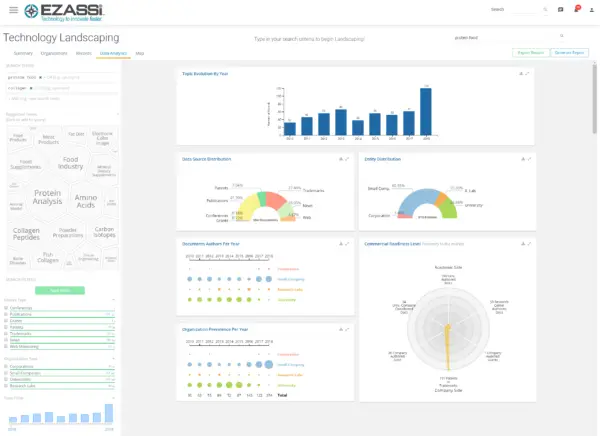This screenshot has height=436, width=600.
Task: Download the Entity Distribution chart
Action: (x=523, y=159)
